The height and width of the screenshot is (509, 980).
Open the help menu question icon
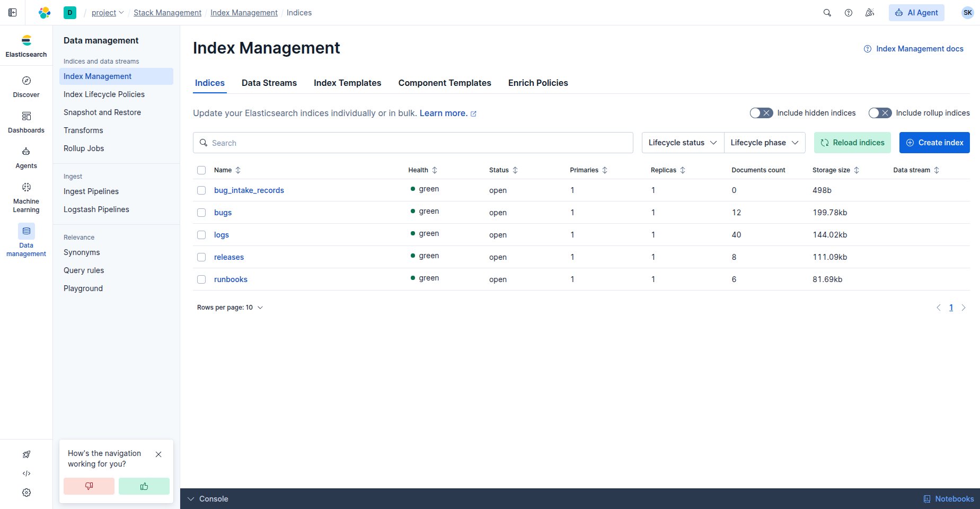click(849, 13)
